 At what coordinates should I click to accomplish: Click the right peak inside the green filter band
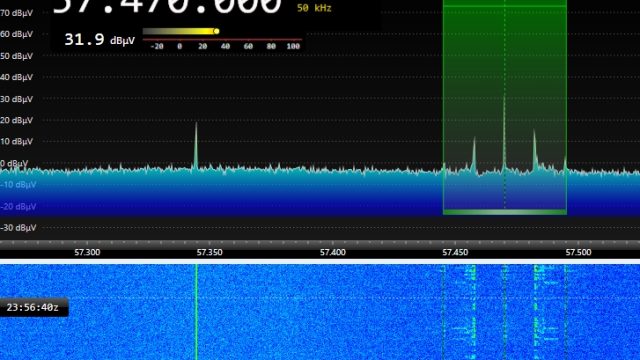point(534,149)
